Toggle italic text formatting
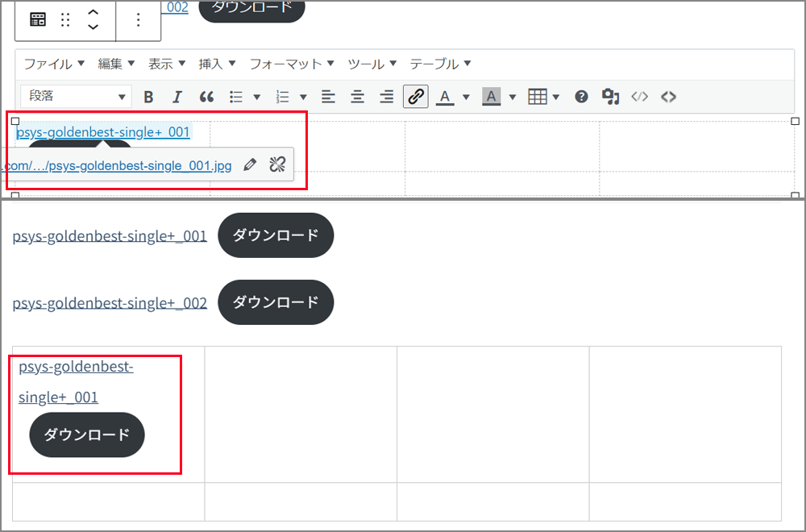This screenshot has height=532, width=806. click(x=177, y=97)
